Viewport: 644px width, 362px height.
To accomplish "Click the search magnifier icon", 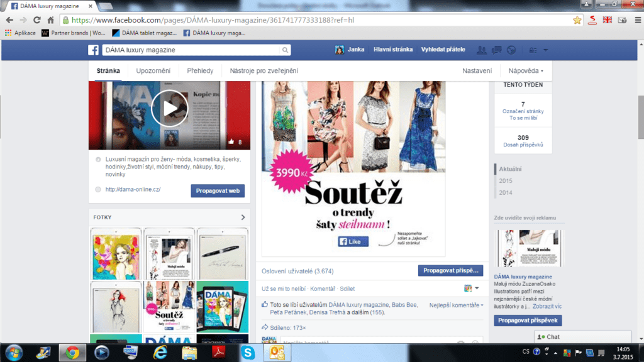I will click(x=285, y=50).
